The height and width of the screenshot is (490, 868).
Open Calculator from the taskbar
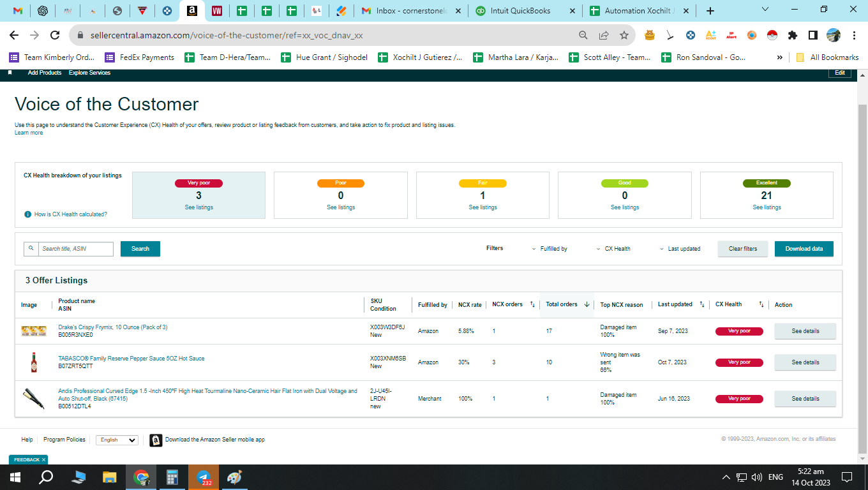[x=172, y=477]
